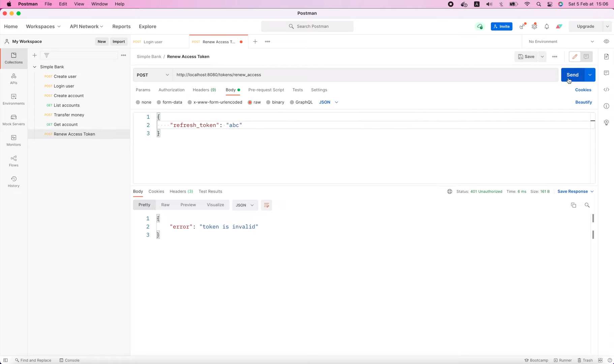
Task: Click the Import button
Action: pos(119,41)
